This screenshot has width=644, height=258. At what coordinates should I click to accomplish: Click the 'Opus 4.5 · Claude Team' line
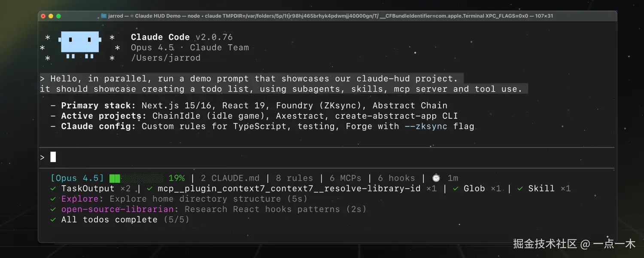[x=190, y=48]
